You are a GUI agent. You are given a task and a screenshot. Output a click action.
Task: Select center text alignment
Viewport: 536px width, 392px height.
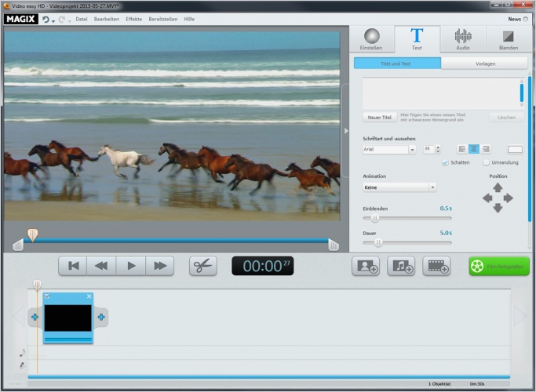coord(474,149)
